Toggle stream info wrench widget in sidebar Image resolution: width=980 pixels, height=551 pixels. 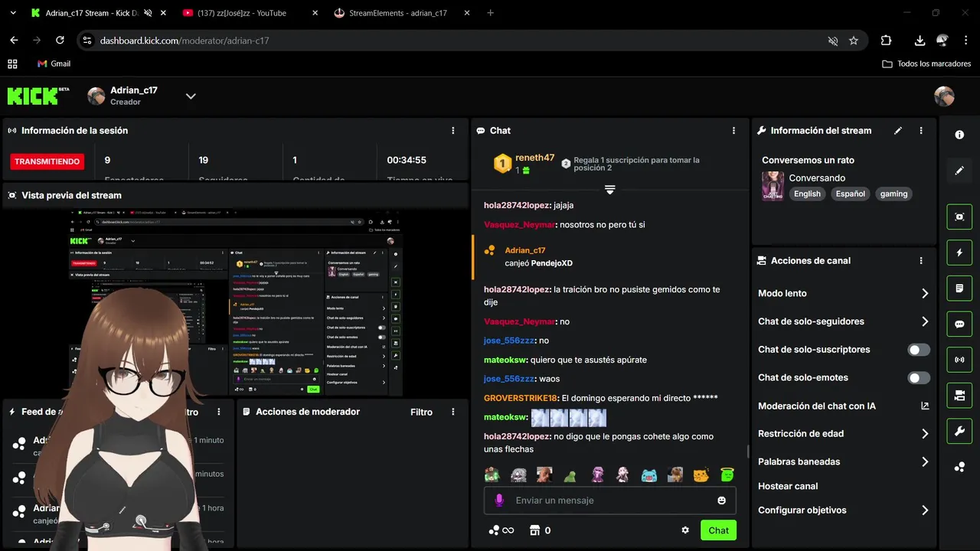pyautogui.click(x=959, y=431)
